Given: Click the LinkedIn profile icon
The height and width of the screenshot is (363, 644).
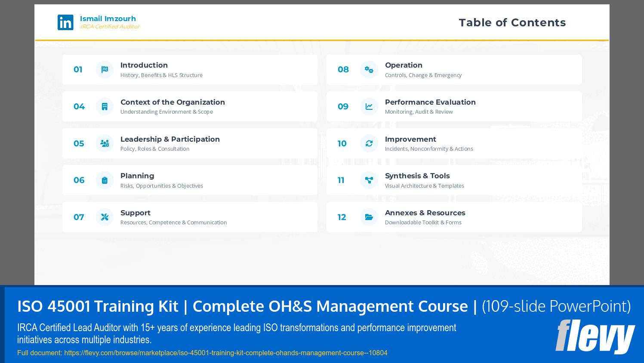Looking at the screenshot, I should coord(65,22).
